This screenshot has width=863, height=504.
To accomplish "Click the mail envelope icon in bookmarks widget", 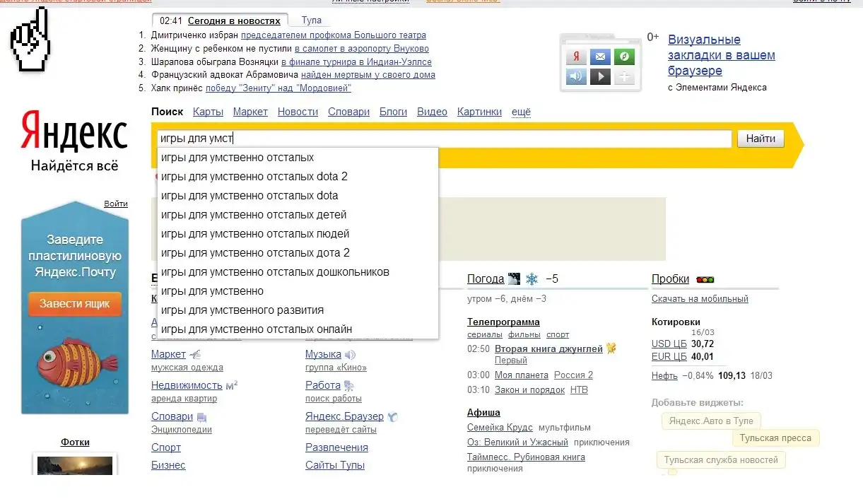I will [x=600, y=57].
